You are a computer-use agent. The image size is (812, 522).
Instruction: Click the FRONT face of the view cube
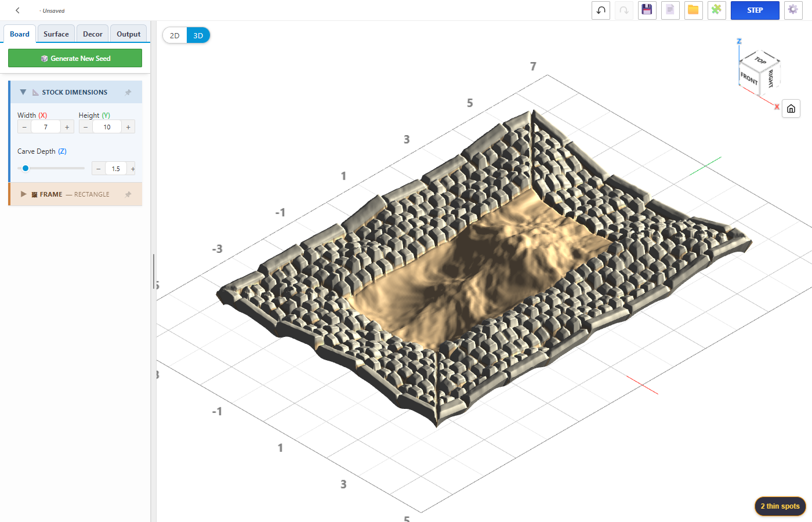click(x=749, y=78)
